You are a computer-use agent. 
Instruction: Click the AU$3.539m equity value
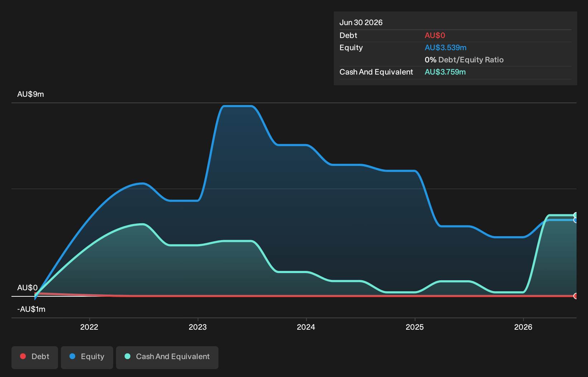[x=445, y=48]
